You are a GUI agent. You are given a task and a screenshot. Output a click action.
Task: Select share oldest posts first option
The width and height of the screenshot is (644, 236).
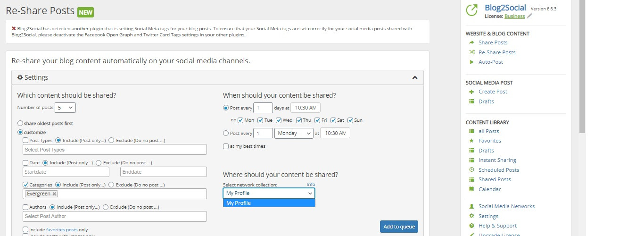[20, 123]
